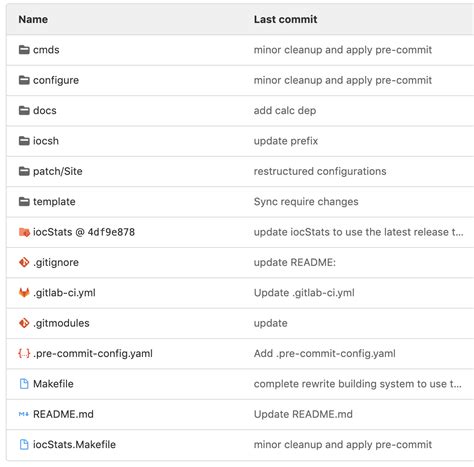Image resolution: width=474 pixels, height=467 pixels.
Task: Open the iocStats.Makefile file link
Action: click(x=74, y=444)
